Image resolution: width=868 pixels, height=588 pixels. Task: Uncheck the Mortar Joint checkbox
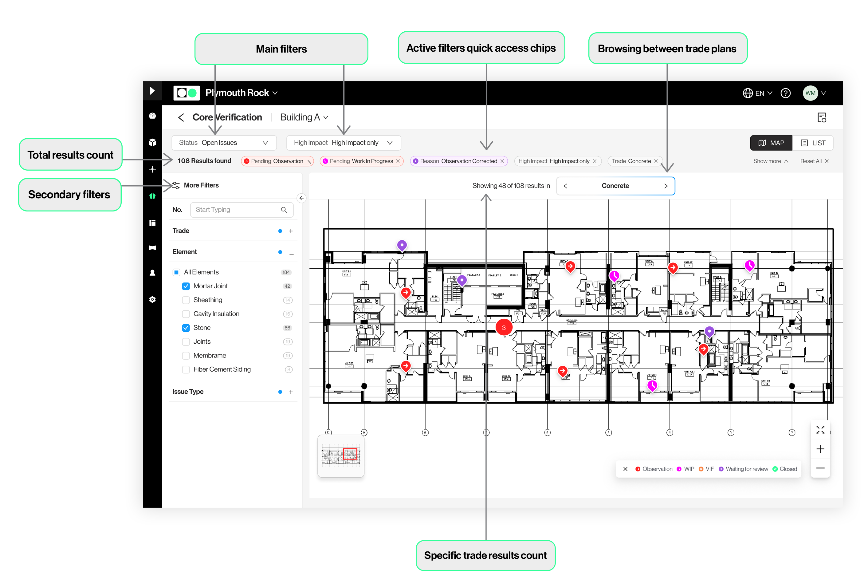[x=186, y=286]
